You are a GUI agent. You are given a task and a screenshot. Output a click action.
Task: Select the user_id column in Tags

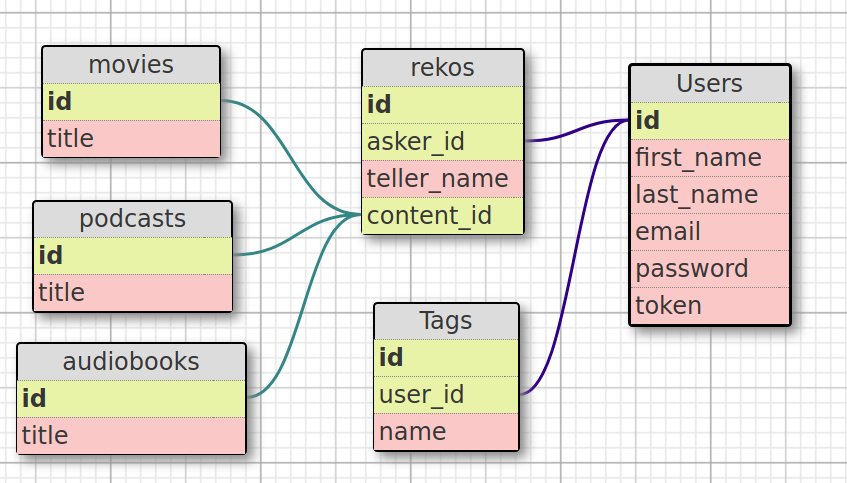[446, 395]
